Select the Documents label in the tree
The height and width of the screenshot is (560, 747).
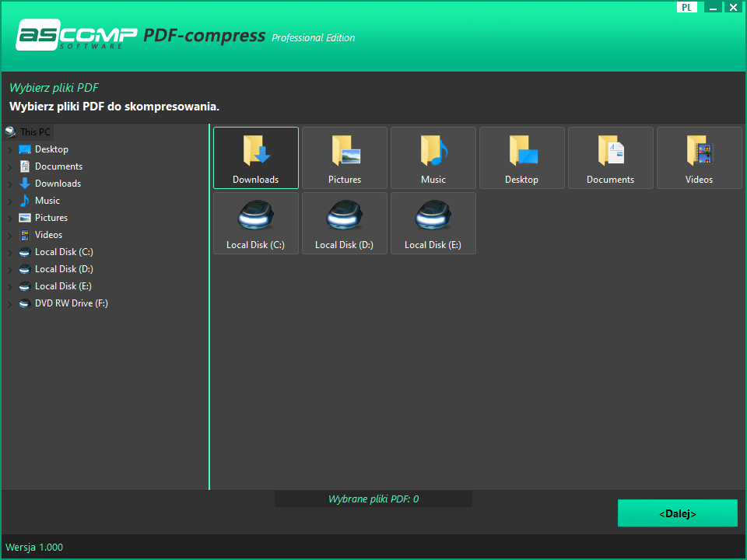click(58, 166)
